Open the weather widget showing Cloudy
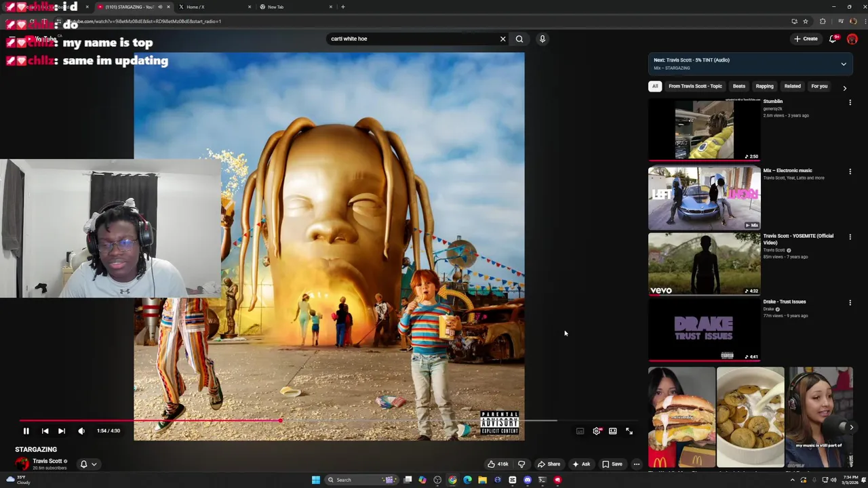Image resolution: width=868 pixels, height=488 pixels. pyautogui.click(x=19, y=480)
